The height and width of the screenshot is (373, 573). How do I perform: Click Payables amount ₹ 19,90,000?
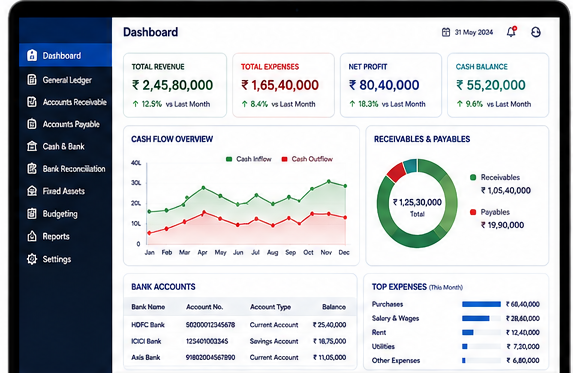click(x=502, y=225)
